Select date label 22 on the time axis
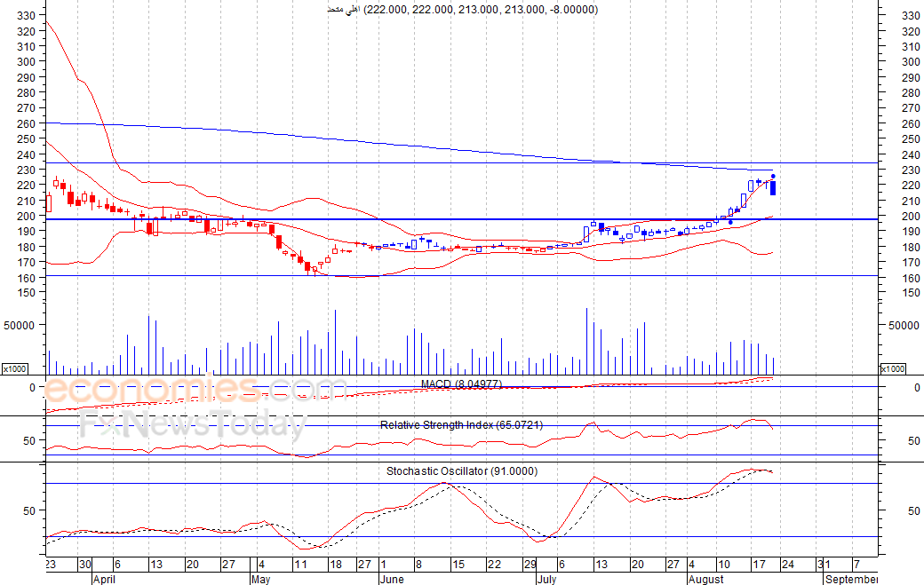 pyautogui.click(x=494, y=565)
